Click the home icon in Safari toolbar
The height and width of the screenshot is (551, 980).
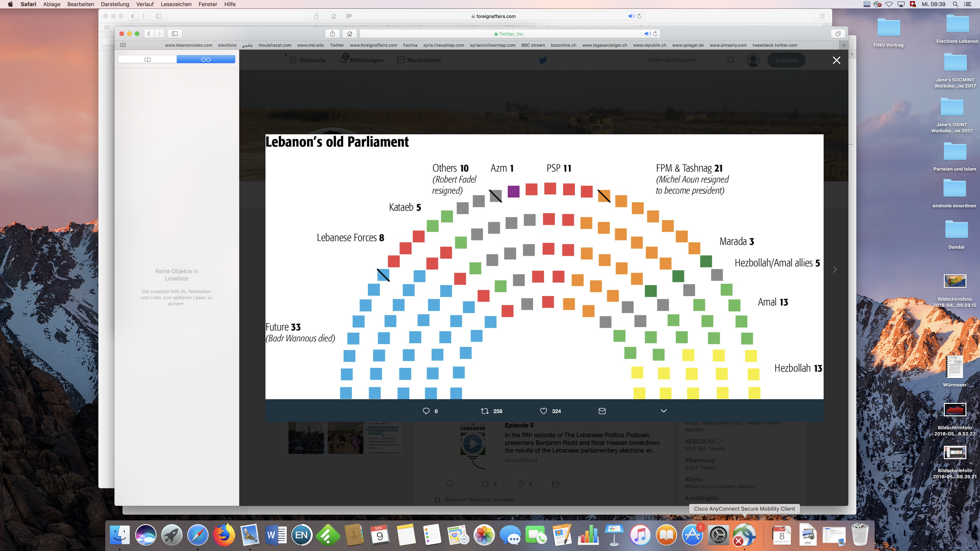coord(349,33)
